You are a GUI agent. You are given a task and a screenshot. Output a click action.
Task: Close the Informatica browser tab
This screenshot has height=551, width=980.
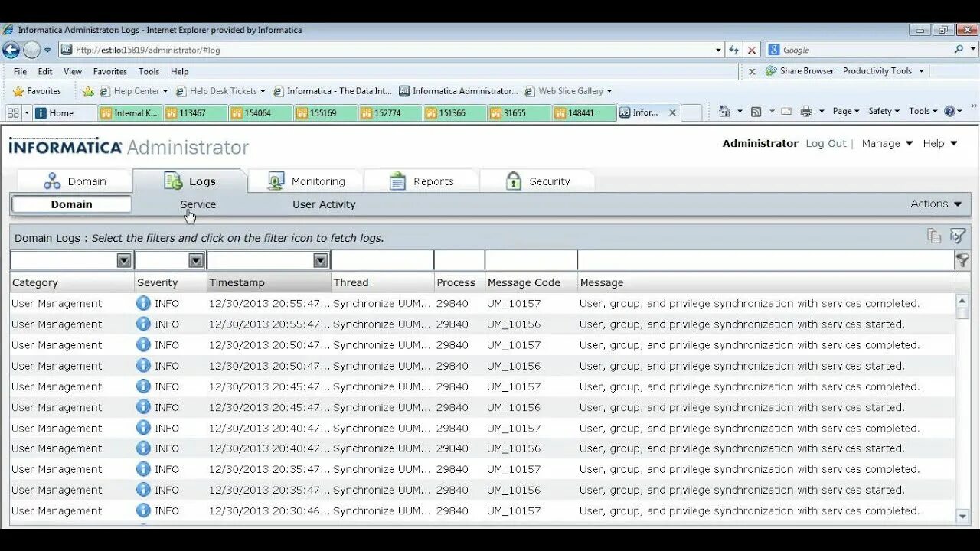tap(672, 112)
